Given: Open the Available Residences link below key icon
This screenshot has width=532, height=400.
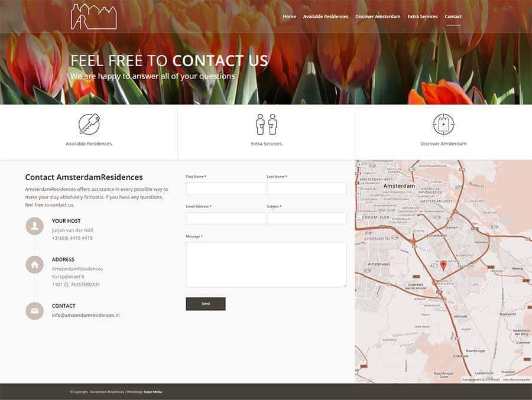Looking at the screenshot, I should (89, 144).
